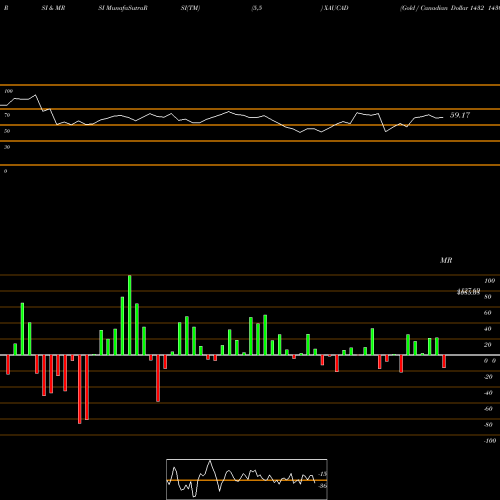Click the MR axis label -20
Viewport: 500px width, 500px height.
pos(488,377)
